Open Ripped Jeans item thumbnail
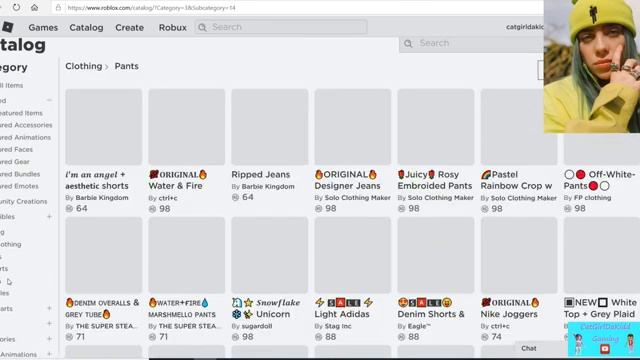 (270, 127)
